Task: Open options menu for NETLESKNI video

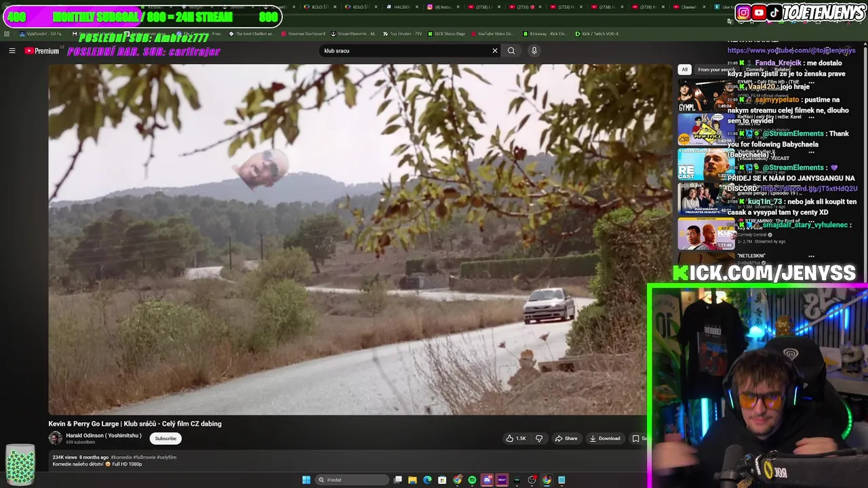Action: tap(812, 256)
